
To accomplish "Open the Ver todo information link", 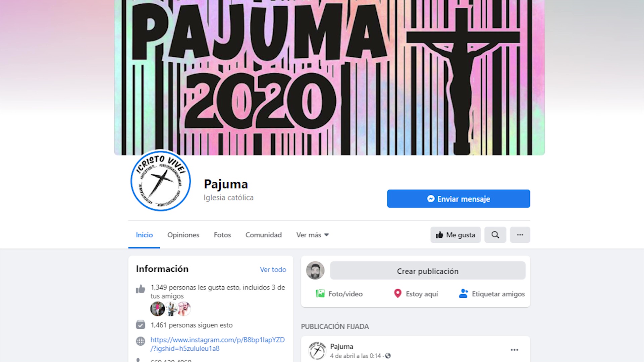I will (x=273, y=269).
